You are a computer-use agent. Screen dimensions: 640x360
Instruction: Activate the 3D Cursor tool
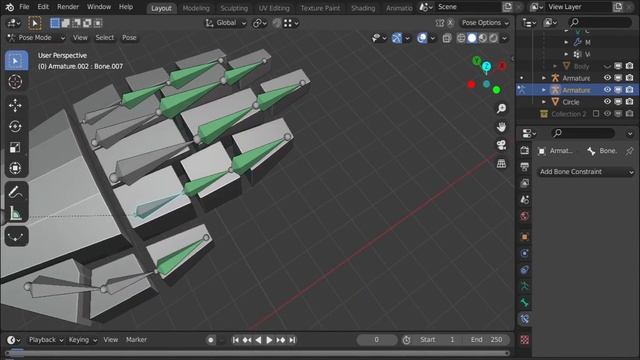click(16, 82)
